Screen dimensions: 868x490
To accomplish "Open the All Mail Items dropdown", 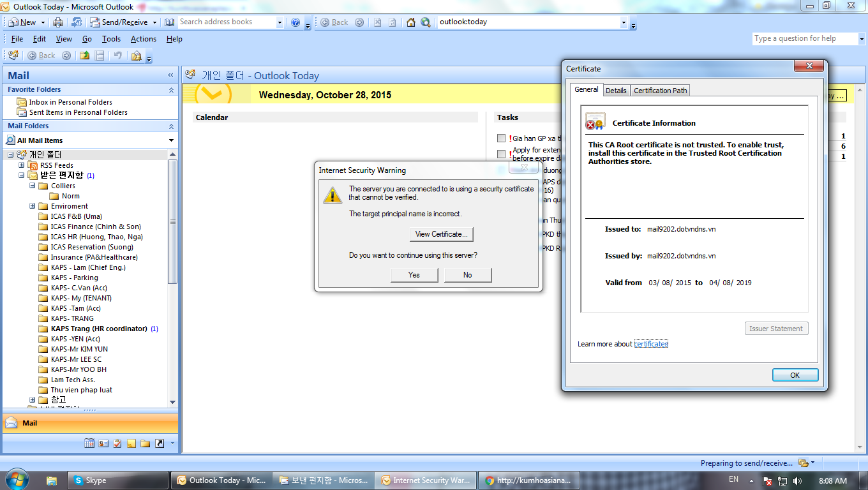I will tap(171, 140).
